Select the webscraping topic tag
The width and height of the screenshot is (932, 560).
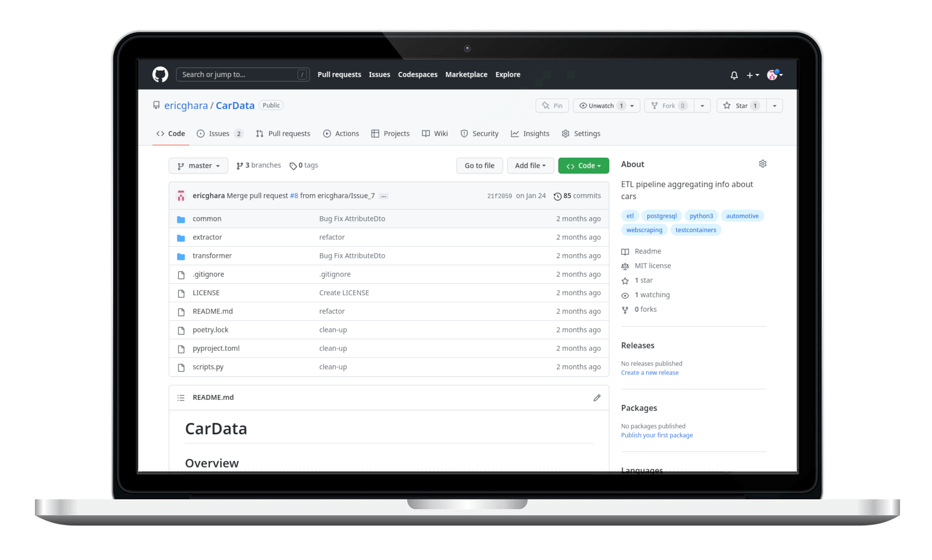(644, 230)
